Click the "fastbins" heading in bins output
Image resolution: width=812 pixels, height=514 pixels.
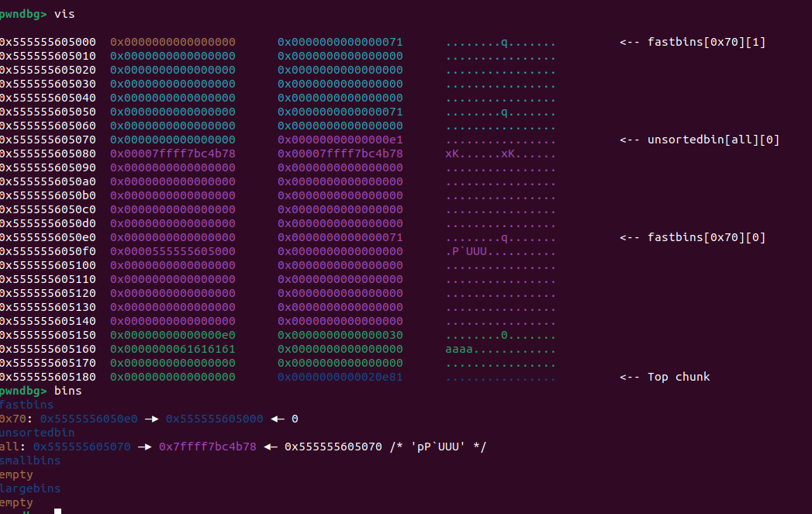pyautogui.click(x=27, y=405)
